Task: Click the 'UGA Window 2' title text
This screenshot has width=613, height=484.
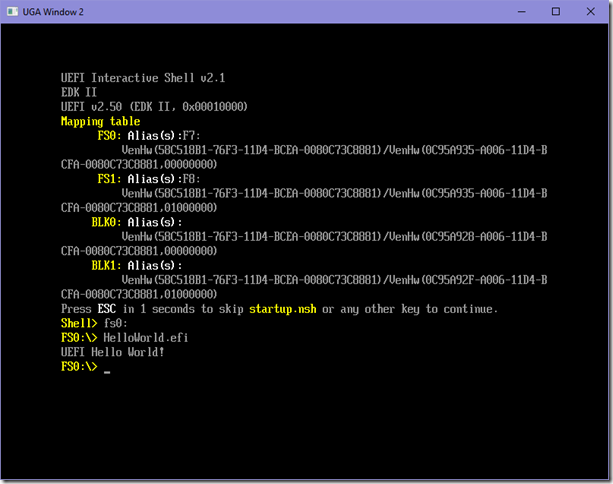Action: [53, 12]
